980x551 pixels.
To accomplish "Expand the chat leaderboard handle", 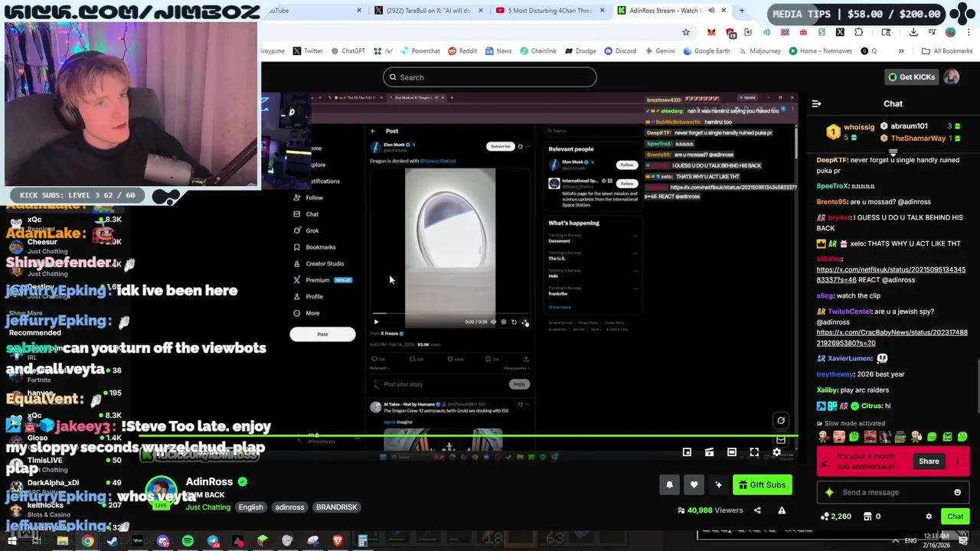I will coord(893,153).
